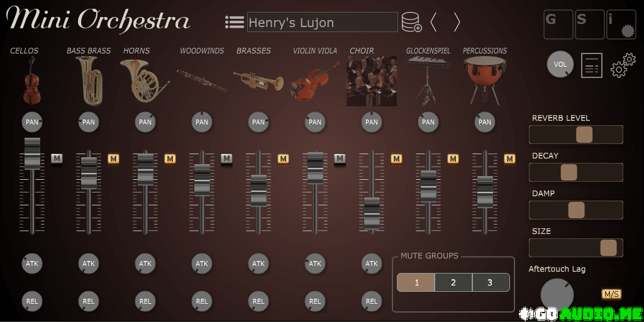Click the Choir volume fader
This screenshot has width=644, height=322.
tap(372, 213)
